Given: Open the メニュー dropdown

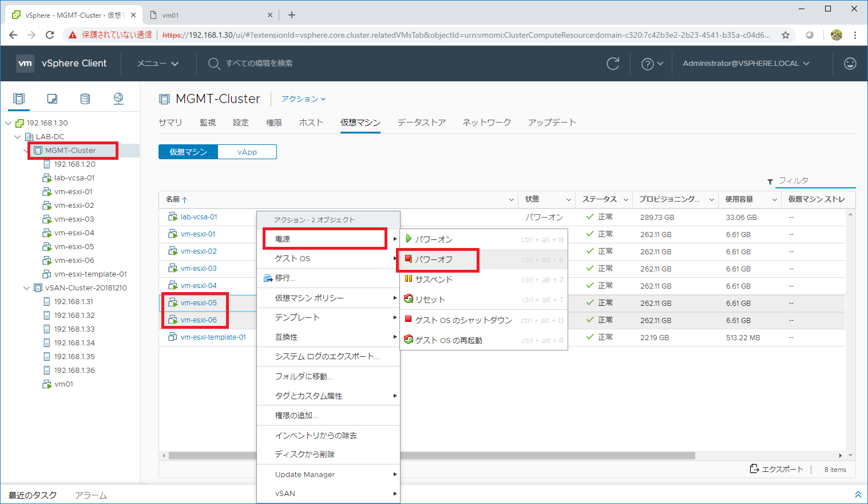Looking at the screenshot, I should click(x=158, y=64).
